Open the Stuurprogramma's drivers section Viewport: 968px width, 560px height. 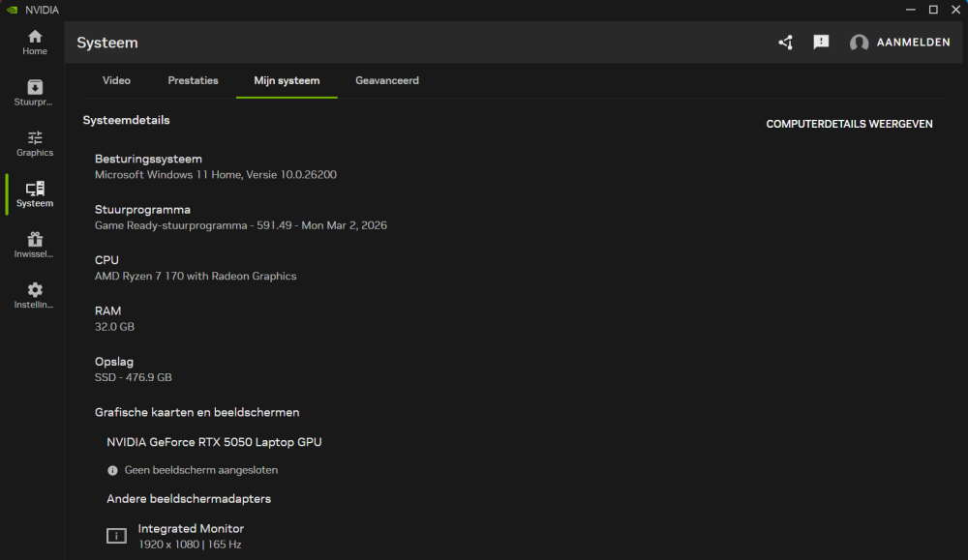tap(35, 93)
